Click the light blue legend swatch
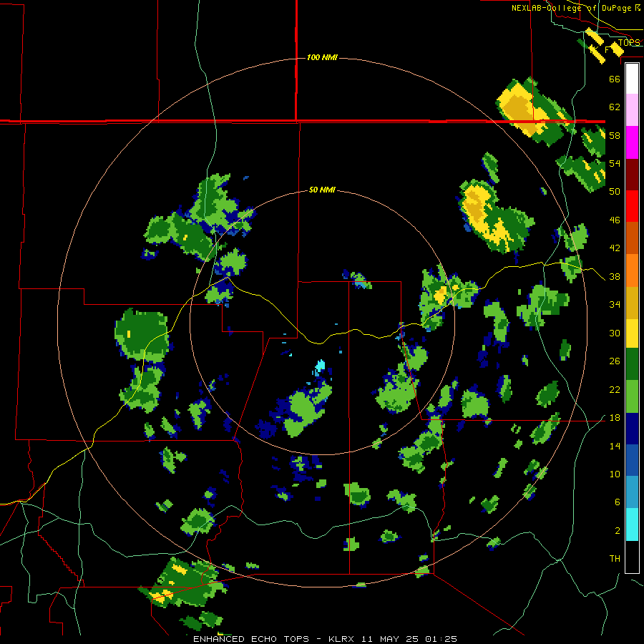This screenshot has height=644, width=644. point(632,492)
